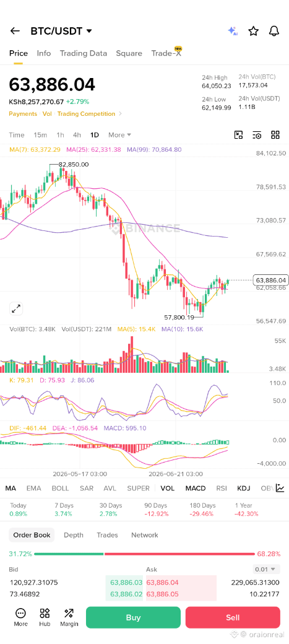Open the AI sparkle assistant icon
The width and height of the screenshot is (289, 644).
[232, 31]
